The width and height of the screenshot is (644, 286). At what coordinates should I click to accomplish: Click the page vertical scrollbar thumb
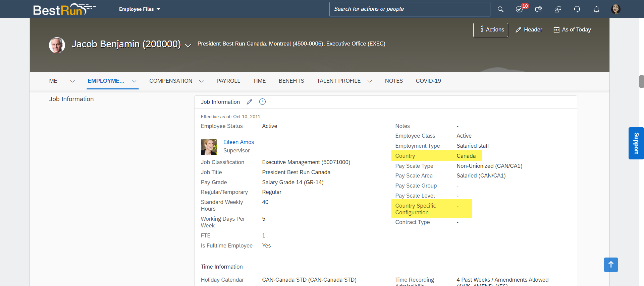641,81
